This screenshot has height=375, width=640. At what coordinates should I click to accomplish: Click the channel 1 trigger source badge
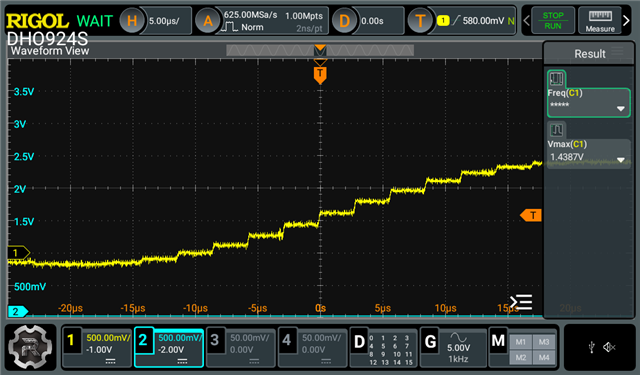tap(443, 20)
